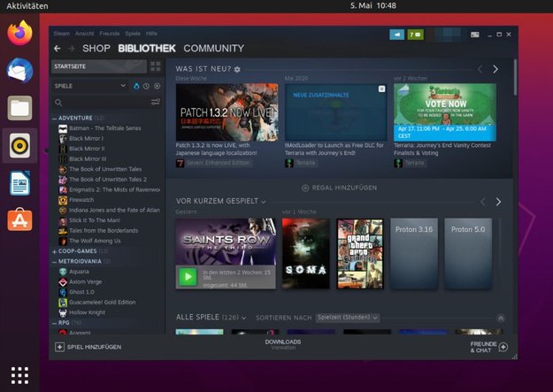Open Terraria Vote Now news thumbnail
Image resolution: width=553 pixels, height=392 pixels.
[445, 112]
